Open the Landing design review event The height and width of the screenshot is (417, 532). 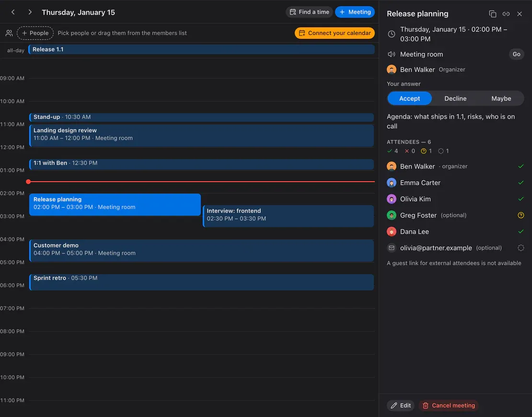click(x=201, y=135)
